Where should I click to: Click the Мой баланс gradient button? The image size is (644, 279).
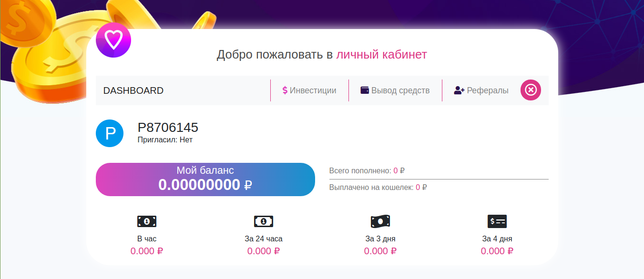tap(205, 179)
